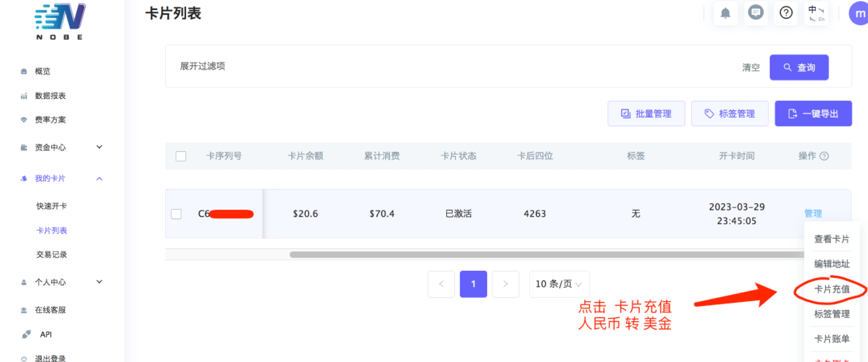Click the help icon beside 操作

pos(824,156)
